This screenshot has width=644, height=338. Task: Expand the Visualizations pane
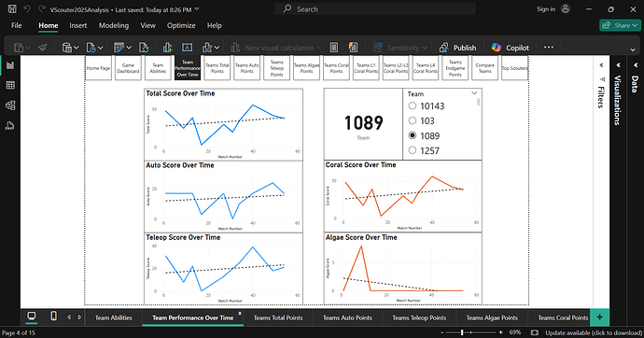[x=618, y=64]
